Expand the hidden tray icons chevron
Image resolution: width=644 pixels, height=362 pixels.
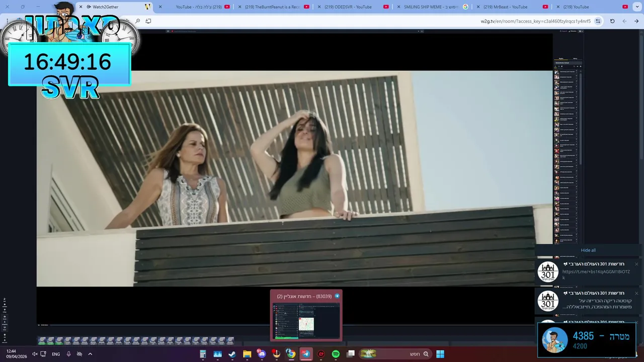click(91, 354)
